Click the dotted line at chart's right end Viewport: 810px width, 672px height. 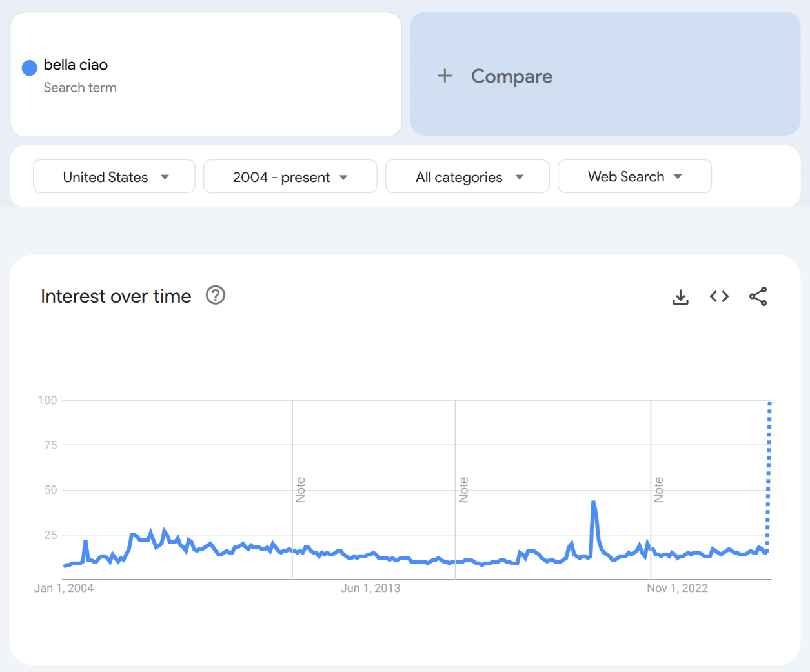tap(769, 478)
